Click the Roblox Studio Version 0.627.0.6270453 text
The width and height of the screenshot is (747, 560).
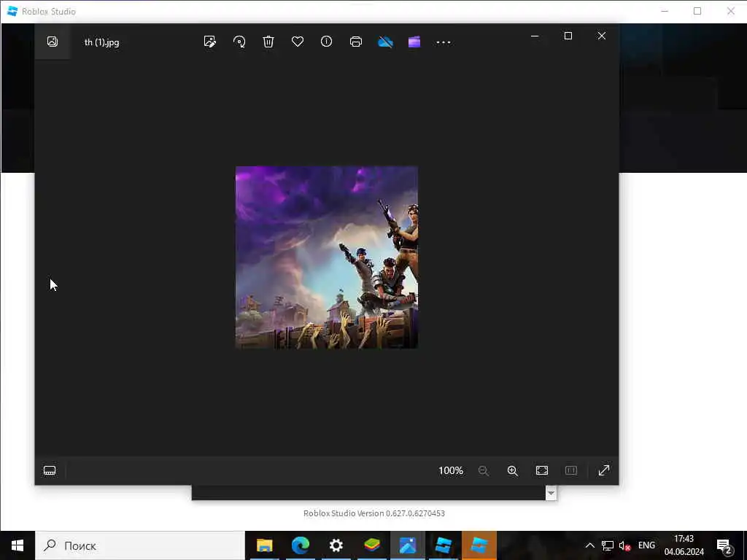[x=374, y=513]
